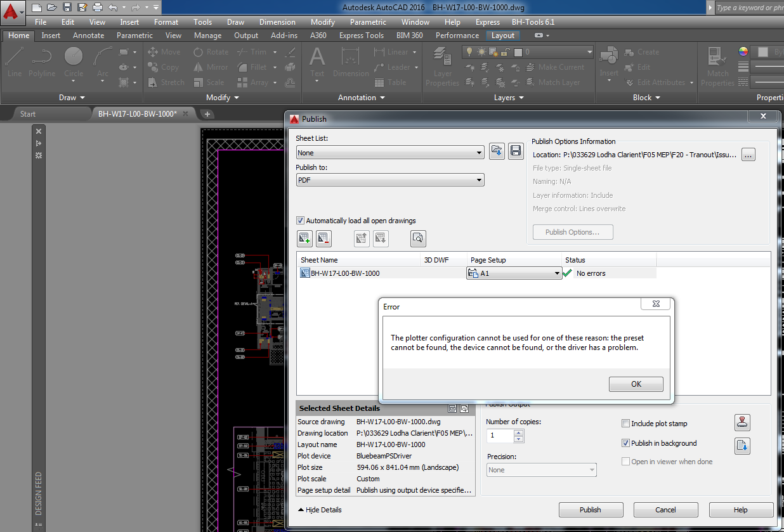The height and width of the screenshot is (532, 784).
Task: Expand the Sheet List dropdown
Action: tap(480, 152)
